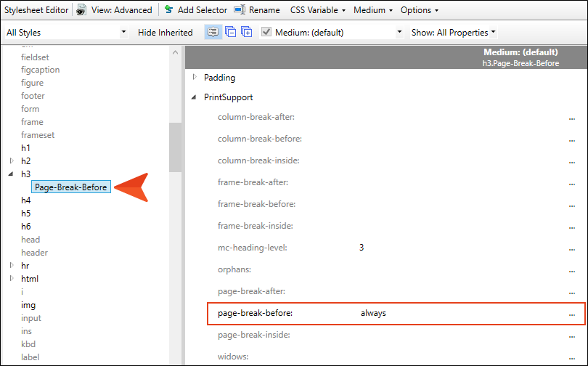Select the Page-Break-Before class under h3
588x366 pixels.
click(71, 187)
